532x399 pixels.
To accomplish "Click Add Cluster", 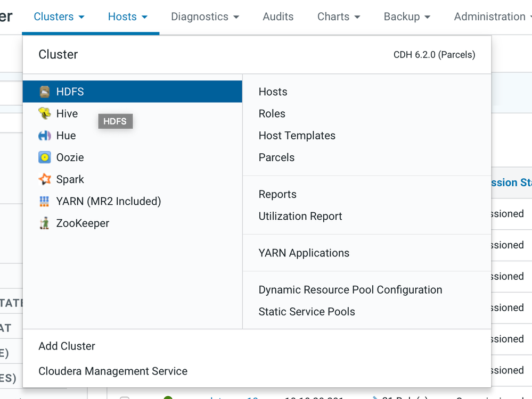I will coord(67,346).
